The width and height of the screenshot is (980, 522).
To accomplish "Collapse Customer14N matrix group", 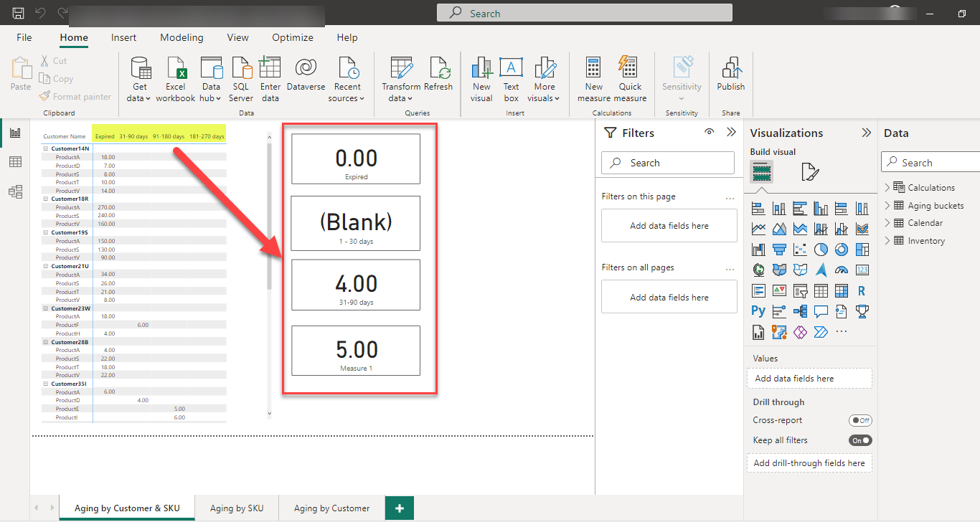I will tap(46, 148).
